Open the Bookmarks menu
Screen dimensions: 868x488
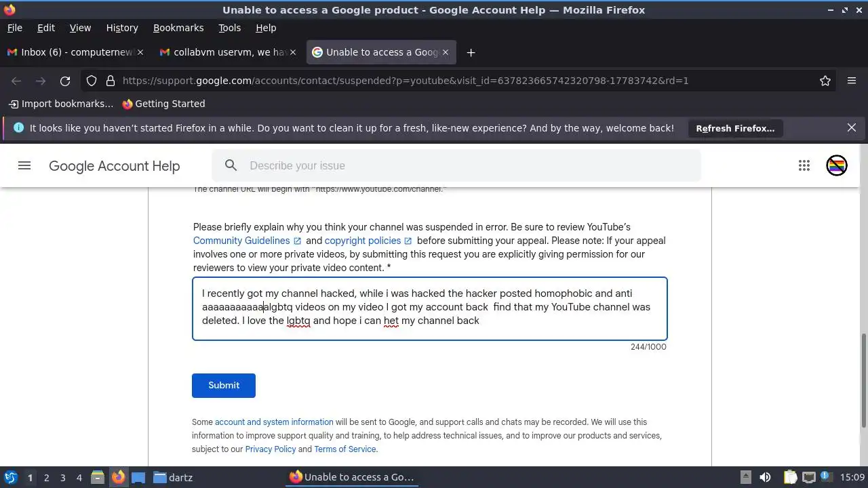coord(178,28)
